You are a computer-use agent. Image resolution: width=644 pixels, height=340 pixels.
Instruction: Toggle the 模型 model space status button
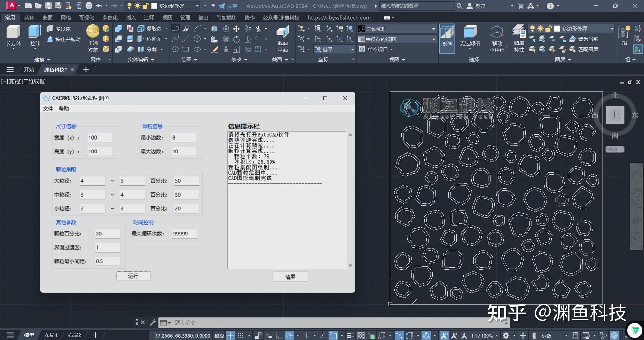point(219,335)
